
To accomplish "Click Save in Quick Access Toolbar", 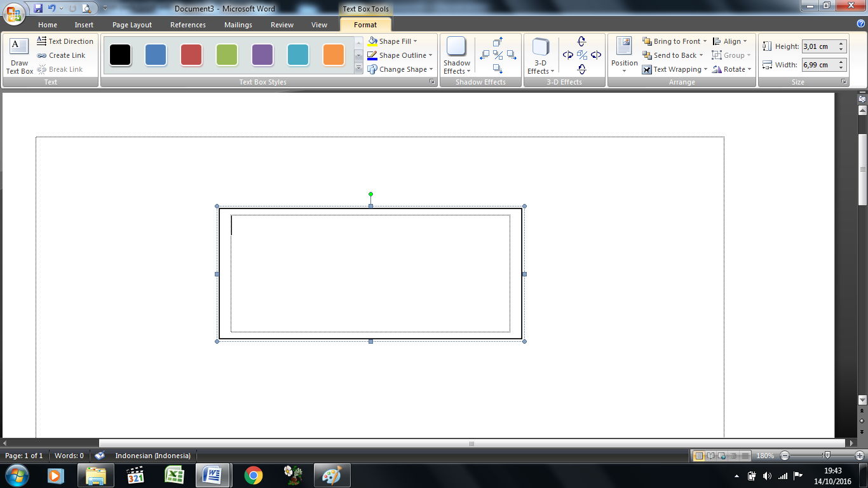I will (38, 8).
